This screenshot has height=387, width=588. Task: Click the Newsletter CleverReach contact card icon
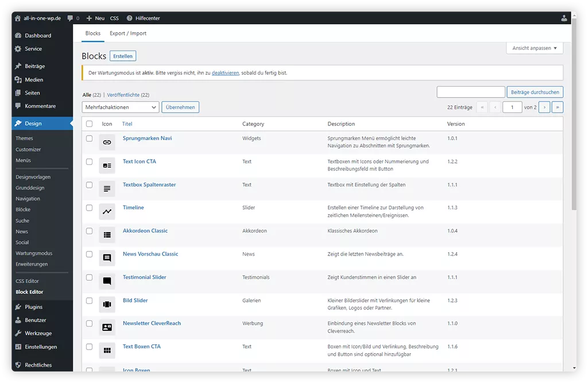[x=107, y=327]
